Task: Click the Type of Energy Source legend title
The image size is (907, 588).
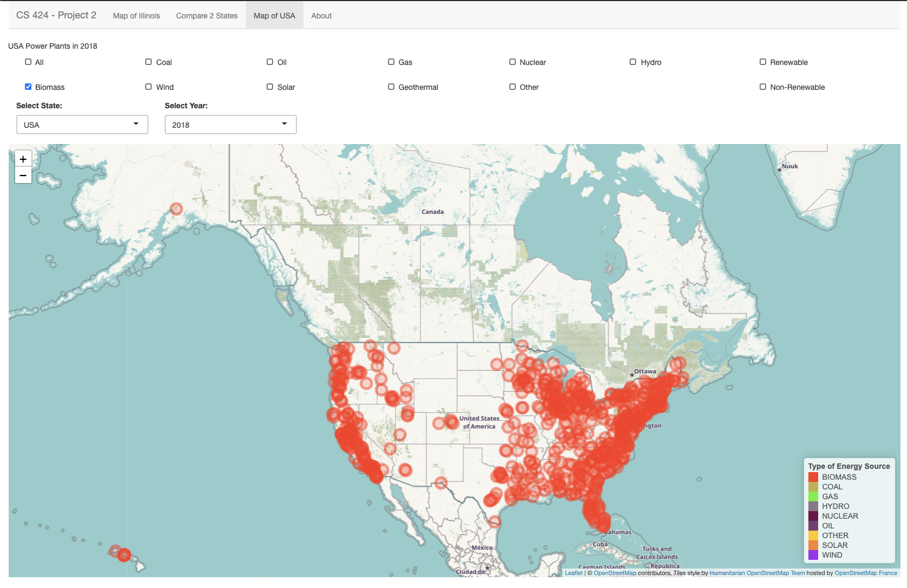Action: click(849, 466)
